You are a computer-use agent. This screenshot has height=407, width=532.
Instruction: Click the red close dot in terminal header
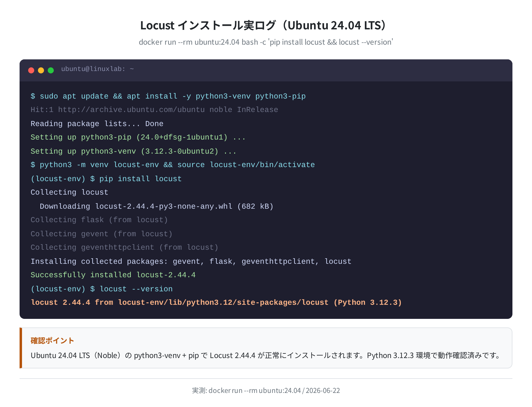(x=31, y=70)
